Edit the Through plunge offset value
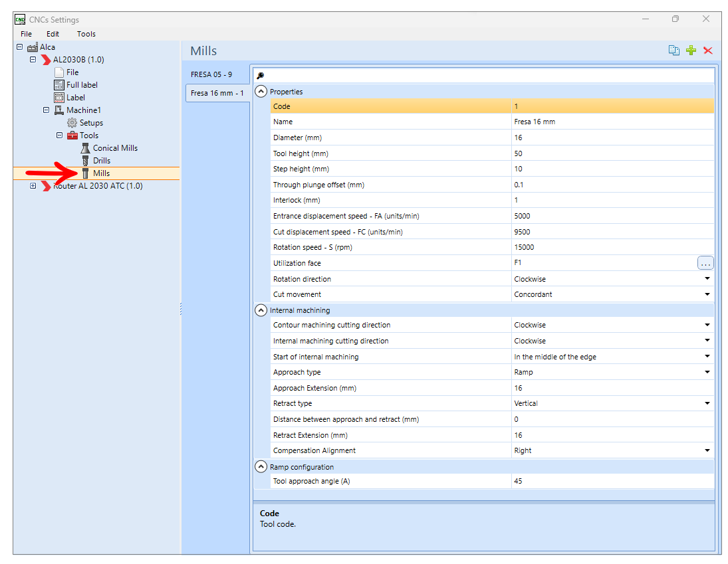Image resolution: width=728 pixels, height=564 pixels. (612, 185)
